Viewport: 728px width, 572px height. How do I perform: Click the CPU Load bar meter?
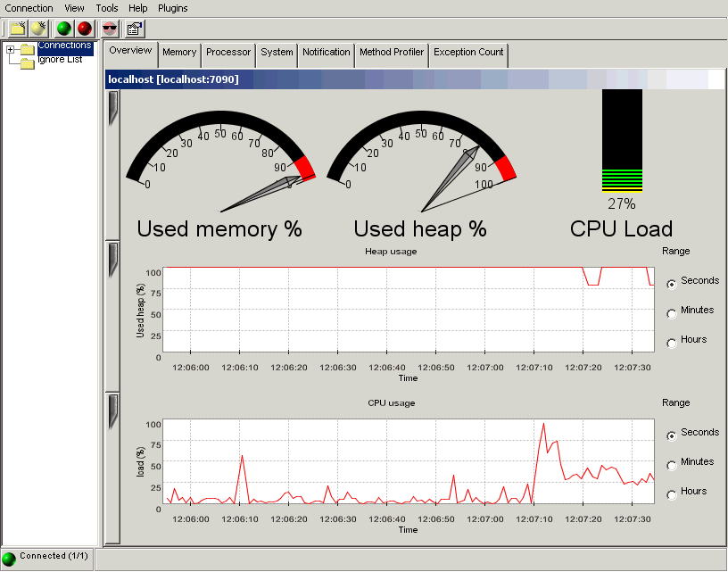click(x=622, y=141)
